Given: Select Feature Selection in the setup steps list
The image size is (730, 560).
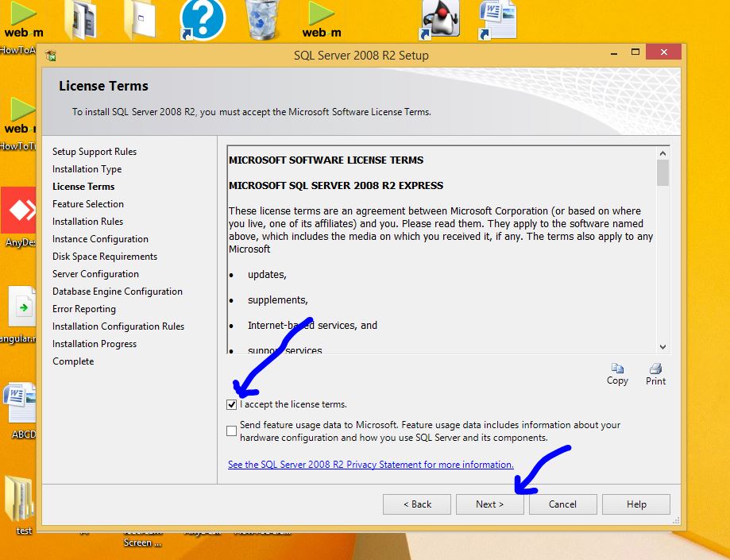Looking at the screenshot, I should (88, 204).
